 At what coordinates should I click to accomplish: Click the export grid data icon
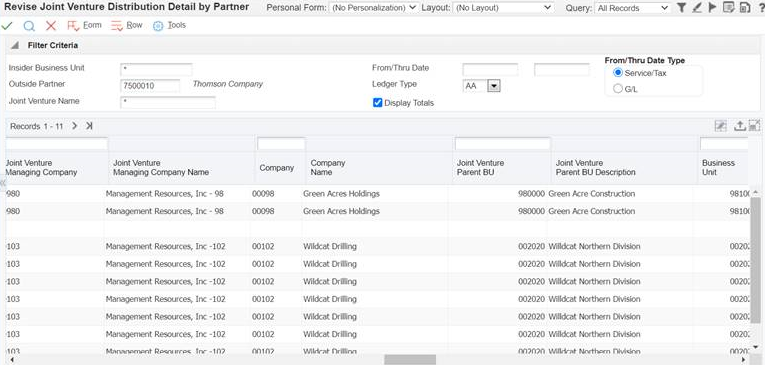point(740,126)
